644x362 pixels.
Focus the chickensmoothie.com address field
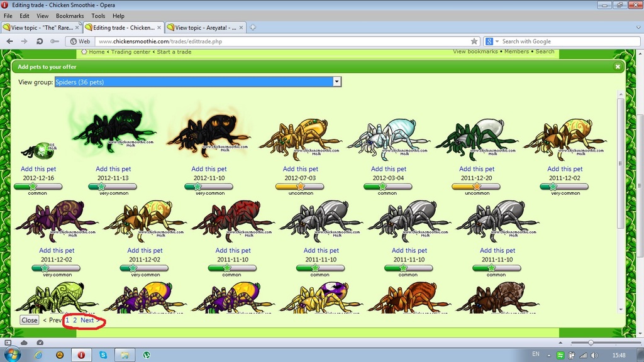click(284, 41)
